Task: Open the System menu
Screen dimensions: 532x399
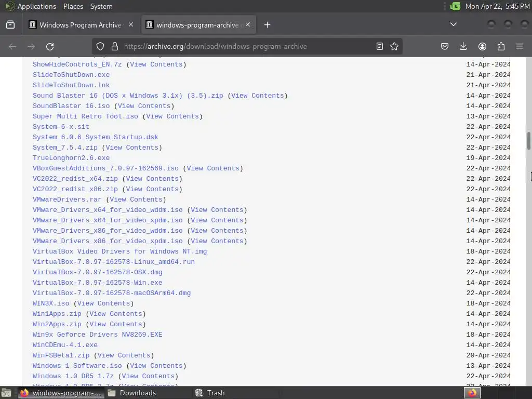Action: 101,6
